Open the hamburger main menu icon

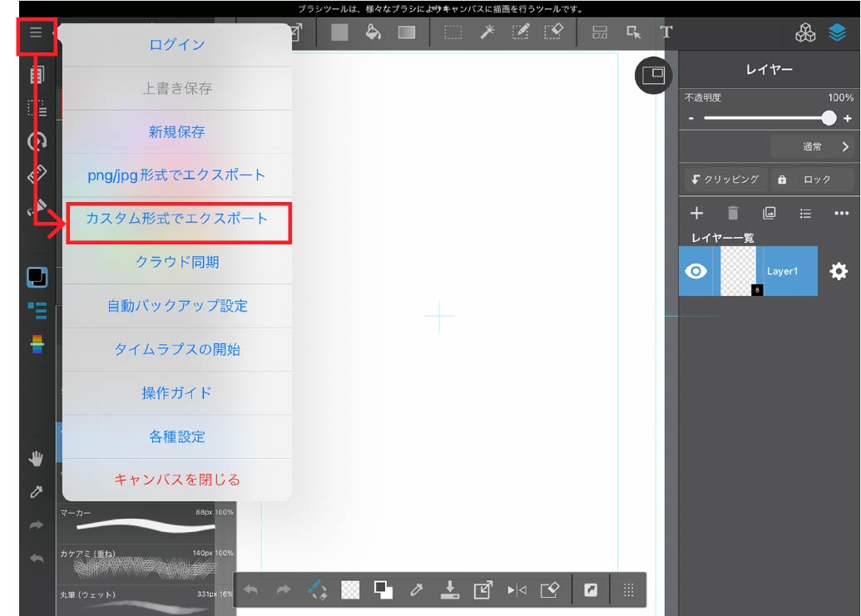[x=36, y=33]
